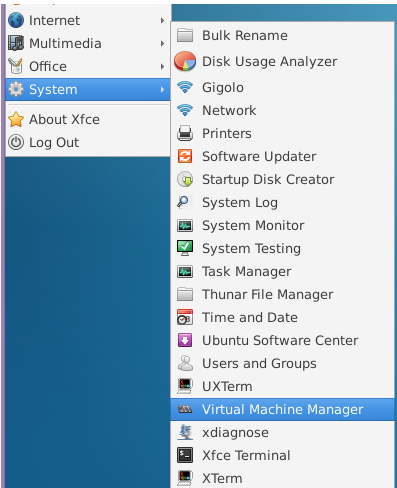Open Task Manager
The height and width of the screenshot is (488, 397).
click(283, 271)
